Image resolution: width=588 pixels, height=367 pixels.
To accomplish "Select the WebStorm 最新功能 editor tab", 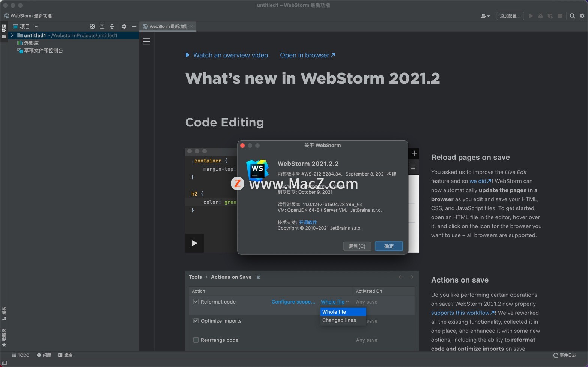I will coord(168,26).
